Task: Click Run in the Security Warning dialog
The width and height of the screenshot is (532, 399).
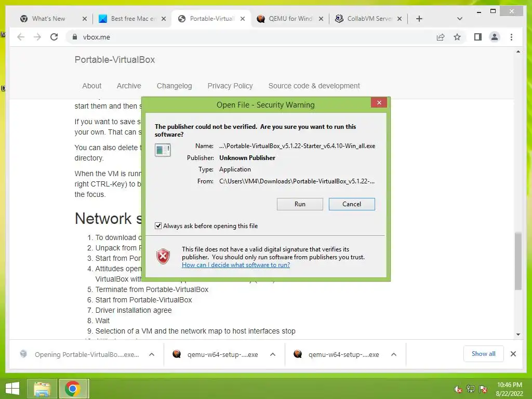Action: pyautogui.click(x=300, y=204)
